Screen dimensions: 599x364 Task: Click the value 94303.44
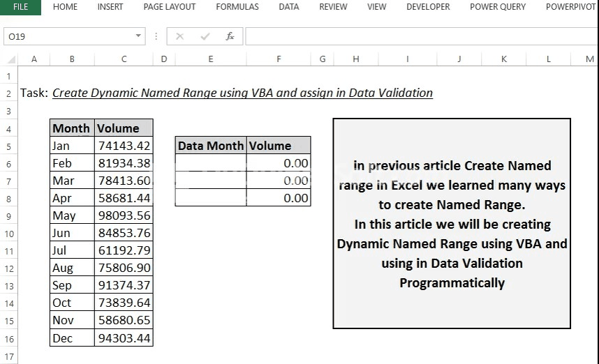pos(124,338)
